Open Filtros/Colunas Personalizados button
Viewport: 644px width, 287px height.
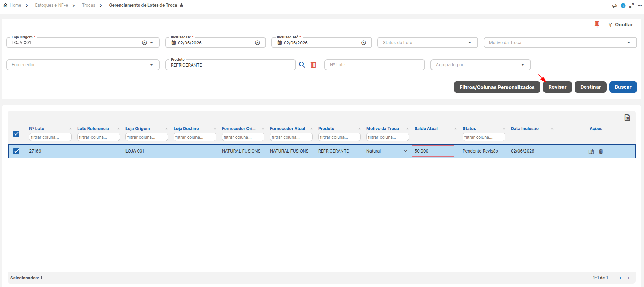tap(497, 87)
